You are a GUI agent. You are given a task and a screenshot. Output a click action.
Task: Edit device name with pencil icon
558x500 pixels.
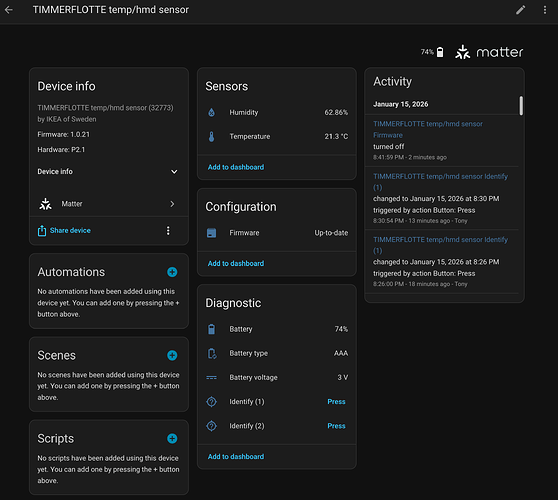coord(521,10)
